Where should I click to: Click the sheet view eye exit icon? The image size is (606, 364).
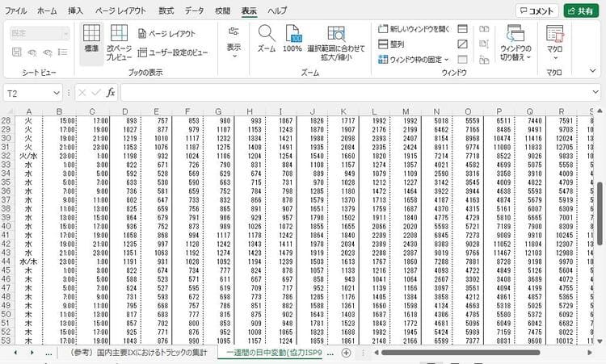point(32,52)
